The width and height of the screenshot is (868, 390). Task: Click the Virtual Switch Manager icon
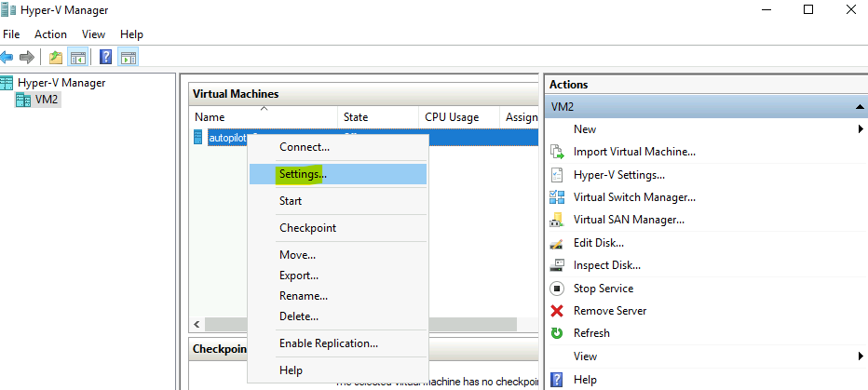[557, 197]
